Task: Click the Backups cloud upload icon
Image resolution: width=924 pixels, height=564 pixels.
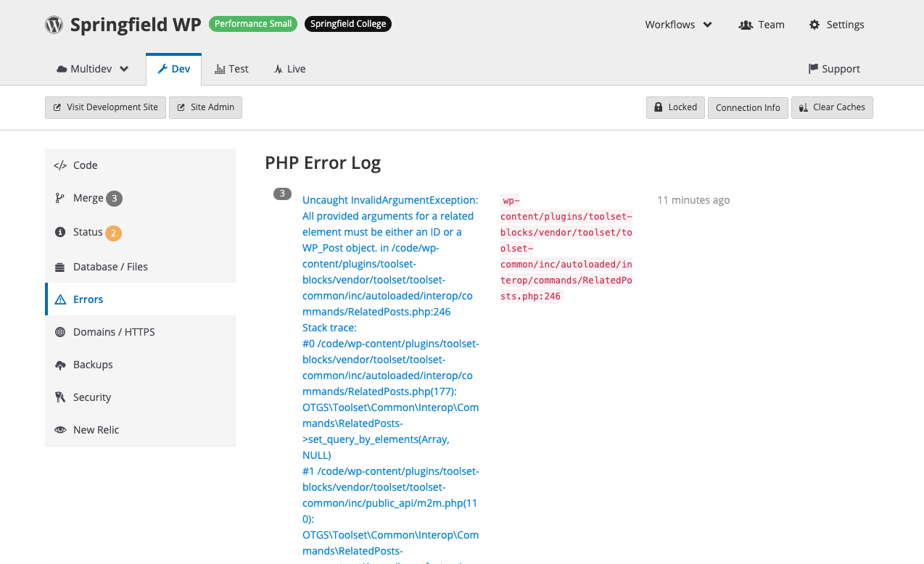Action: tap(60, 365)
